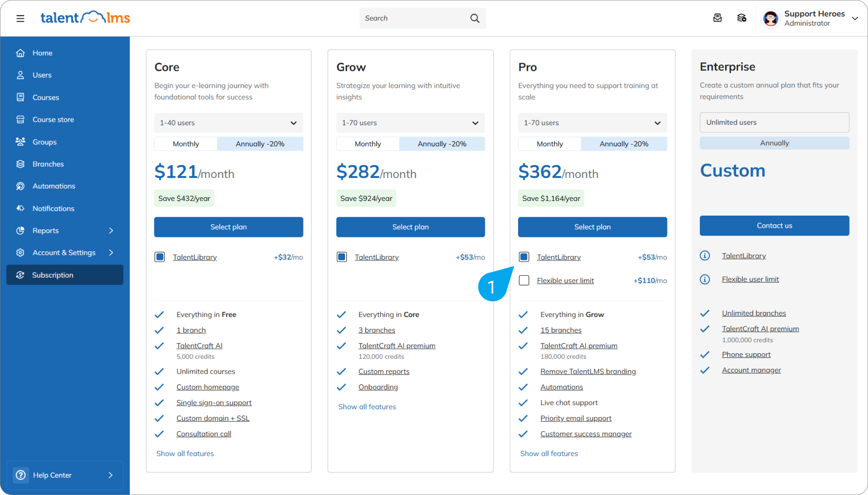Uncheck TalentLibrary on the Core plan
Image resolution: width=868 pixels, height=495 pixels.
(160, 257)
